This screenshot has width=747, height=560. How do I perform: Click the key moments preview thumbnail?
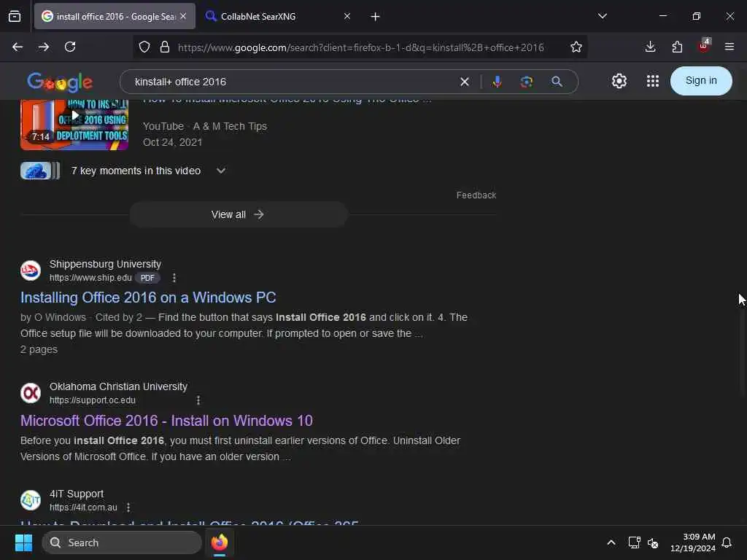(x=40, y=171)
